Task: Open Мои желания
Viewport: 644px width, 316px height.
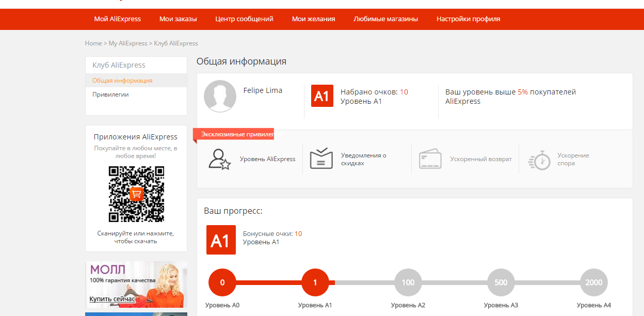Action: point(313,19)
